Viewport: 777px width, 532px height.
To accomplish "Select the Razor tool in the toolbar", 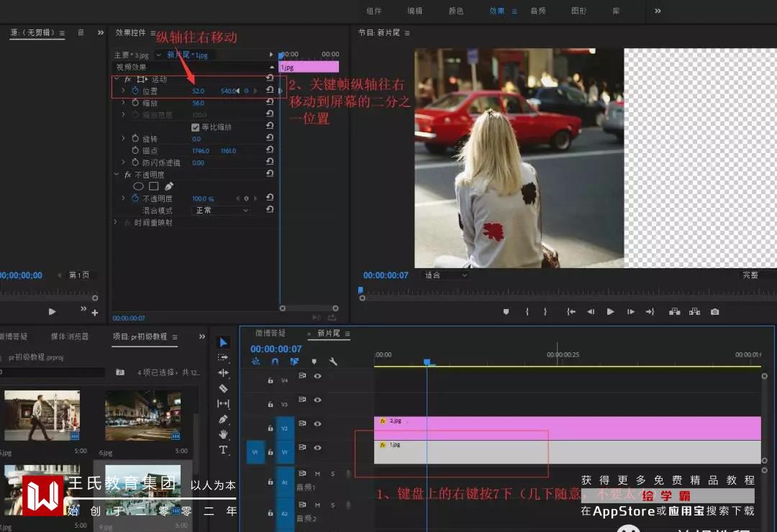I will coord(223,388).
